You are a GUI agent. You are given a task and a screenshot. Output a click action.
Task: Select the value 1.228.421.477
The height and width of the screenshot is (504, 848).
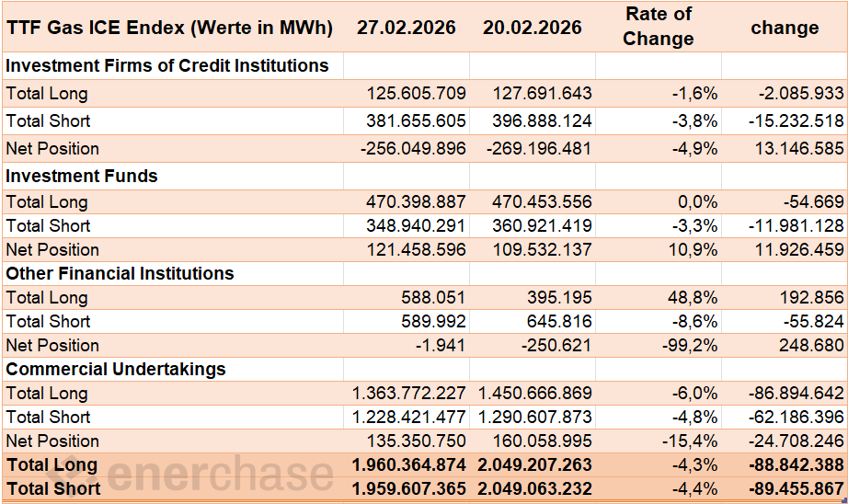[409, 417]
